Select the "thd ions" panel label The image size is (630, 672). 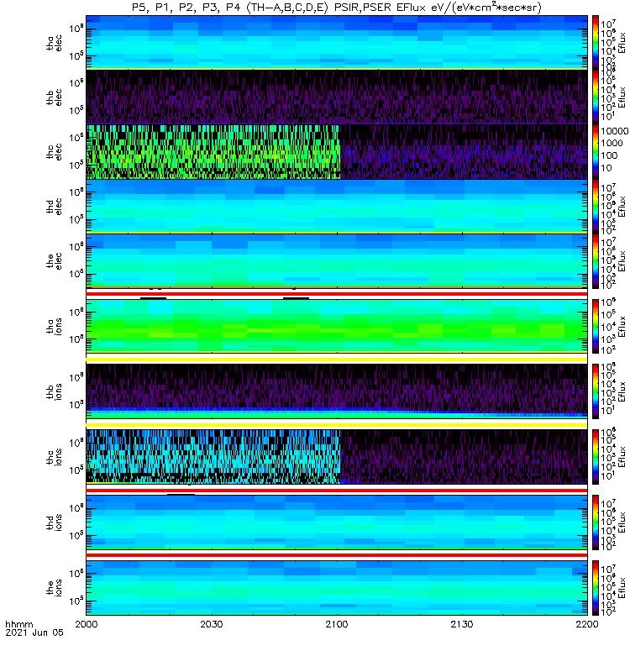click(54, 522)
